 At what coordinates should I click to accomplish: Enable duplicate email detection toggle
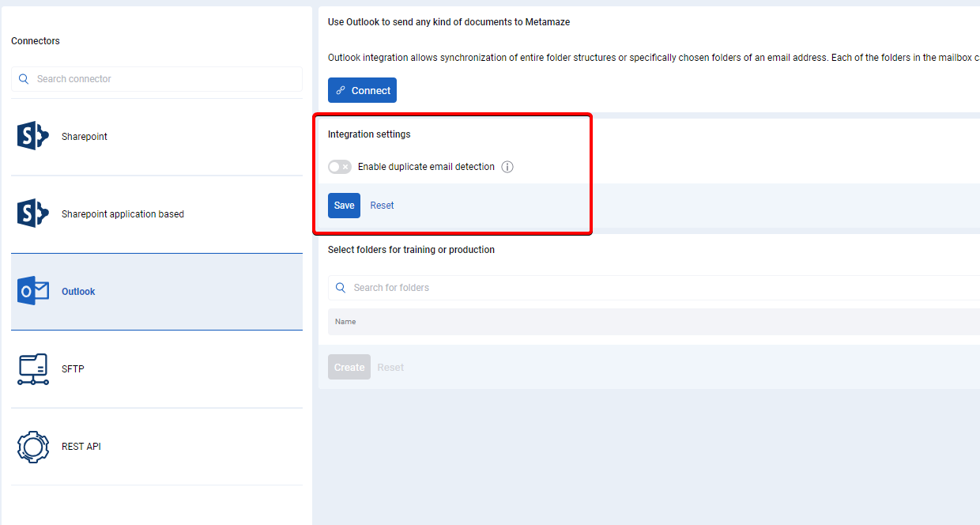pyautogui.click(x=340, y=167)
